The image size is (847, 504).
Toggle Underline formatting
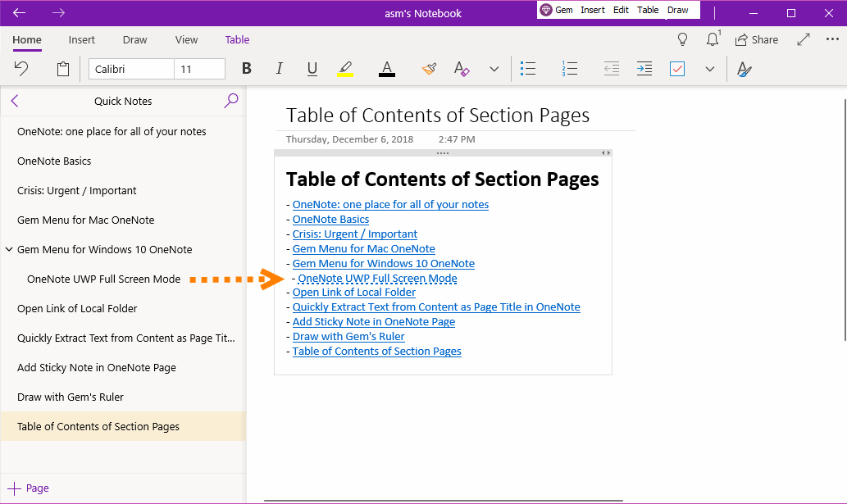tap(312, 69)
